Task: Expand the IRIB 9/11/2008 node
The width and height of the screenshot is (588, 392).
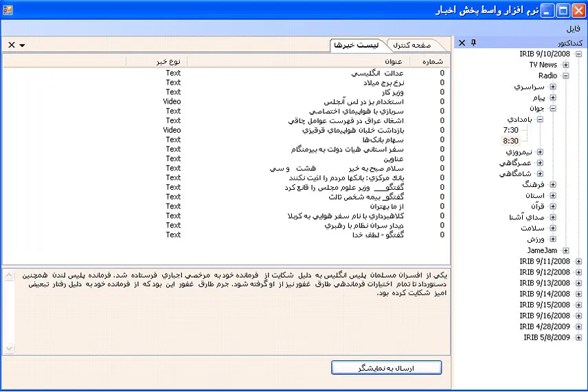Action: coord(578,261)
